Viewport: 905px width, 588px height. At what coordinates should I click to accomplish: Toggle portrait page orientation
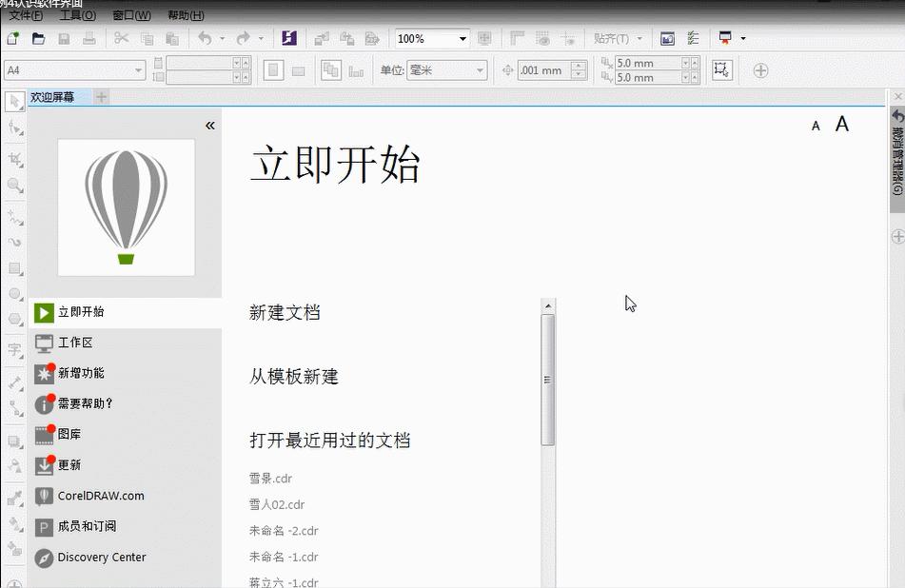[274, 69]
